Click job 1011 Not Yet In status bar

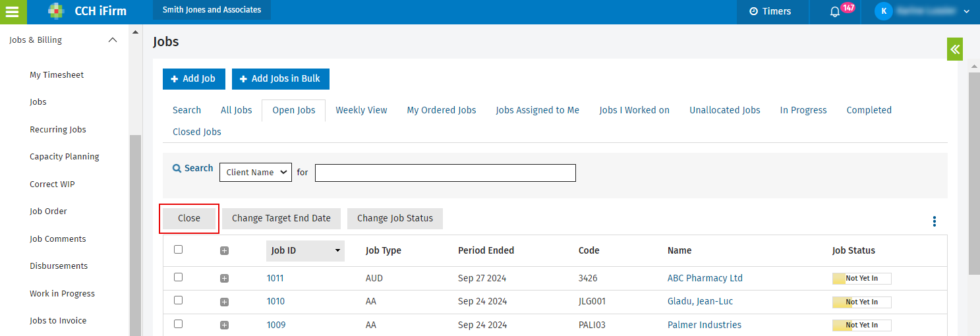click(x=862, y=279)
